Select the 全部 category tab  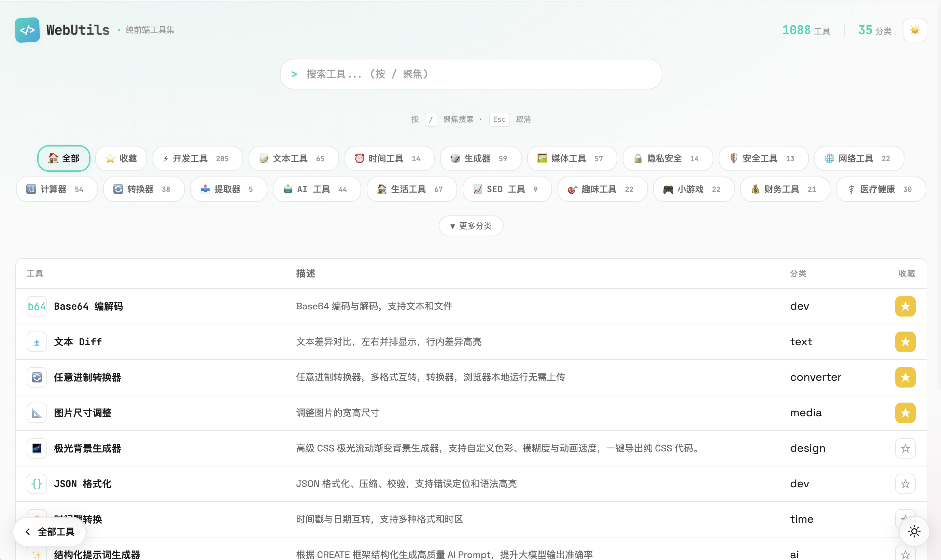click(64, 158)
